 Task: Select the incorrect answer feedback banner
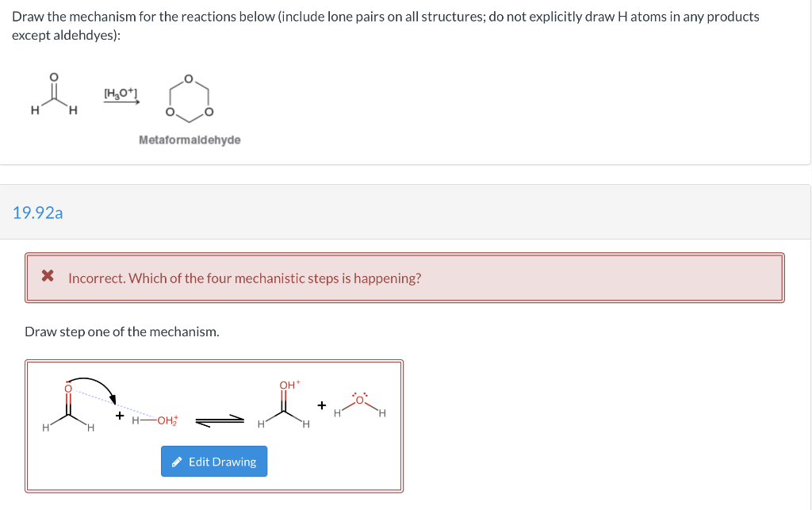click(x=406, y=278)
